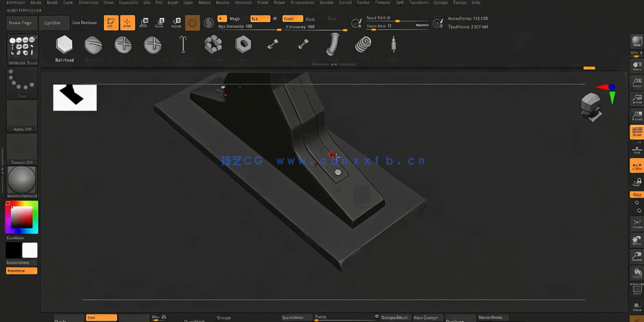The image size is (644, 322).
Task: Open the Dots stroke type picker
Action: pyautogui.click(x=22, y=83)
